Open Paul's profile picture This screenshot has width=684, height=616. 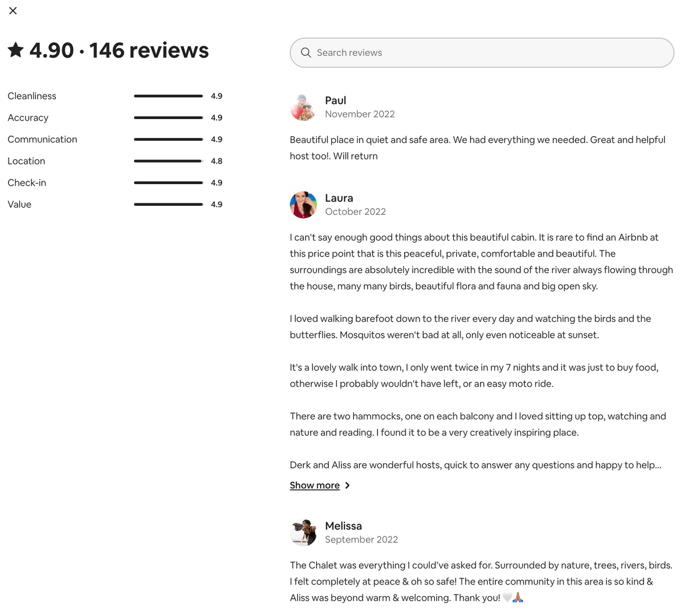pos(303,107)
